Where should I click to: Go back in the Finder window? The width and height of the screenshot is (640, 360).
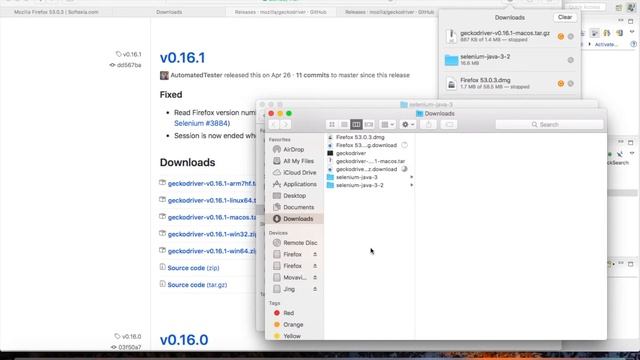pos(274,124)
